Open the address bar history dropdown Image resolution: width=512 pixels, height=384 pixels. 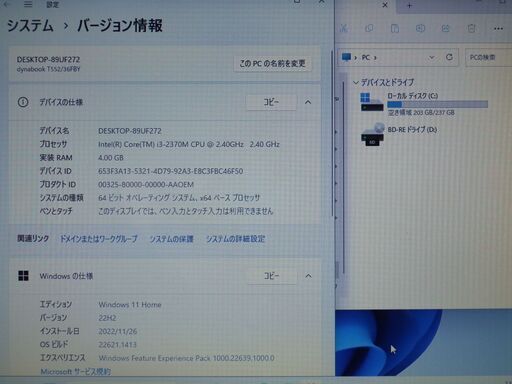(x=432, y=57)
